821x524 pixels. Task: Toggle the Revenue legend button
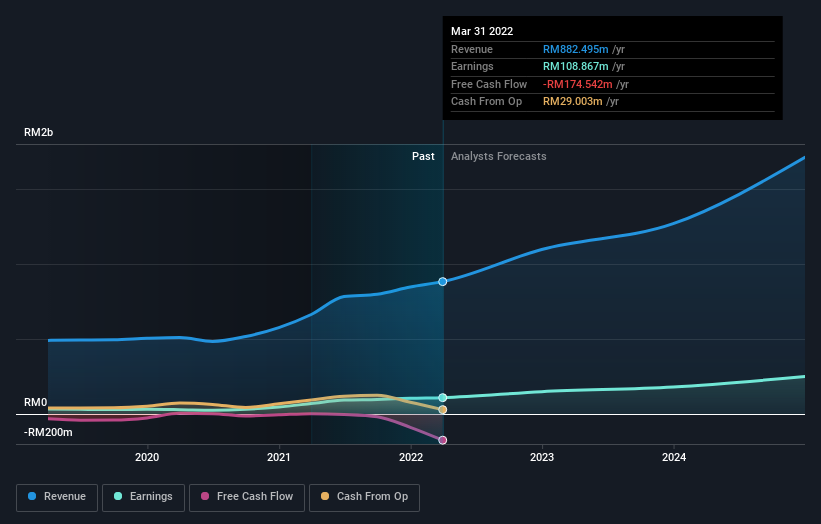click(57, 497)
